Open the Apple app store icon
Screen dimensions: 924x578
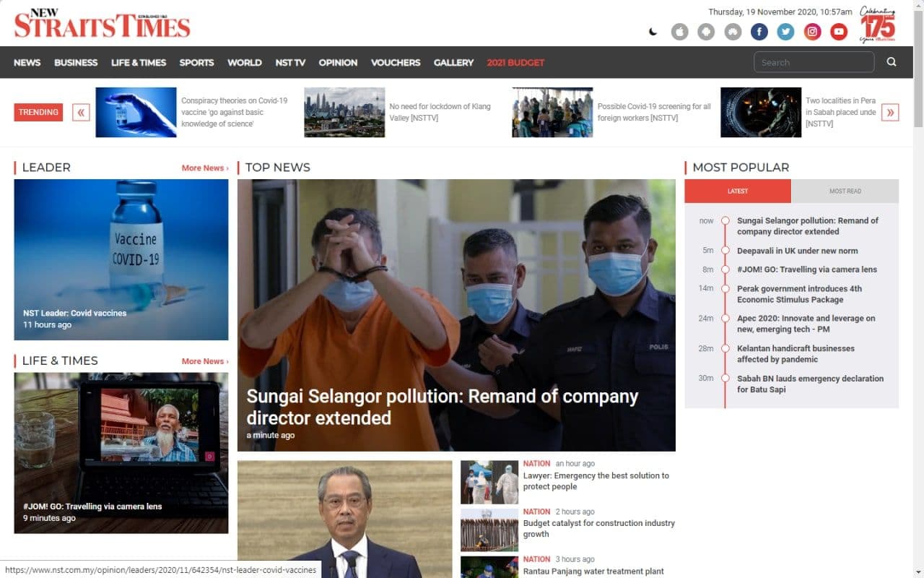click(x=679, y=32)
